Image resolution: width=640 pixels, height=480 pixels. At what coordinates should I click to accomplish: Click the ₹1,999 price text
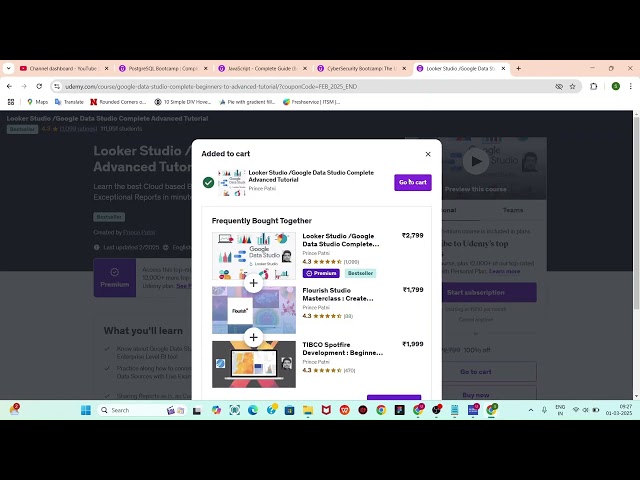[413, 344]
